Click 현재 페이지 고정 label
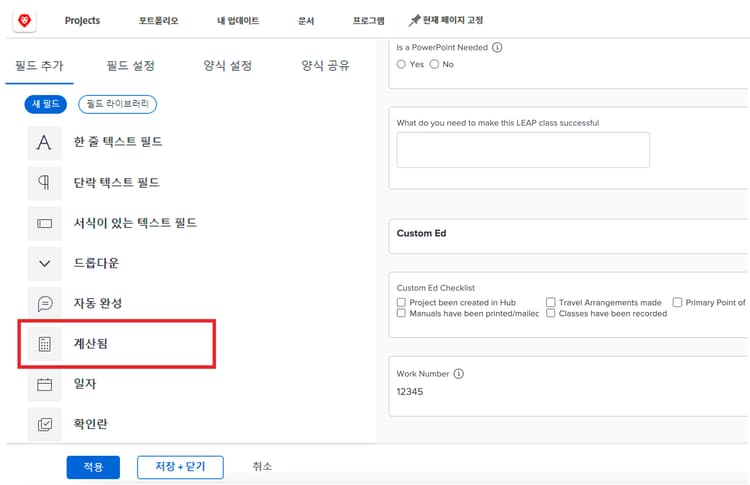The width and height of the screenshot is (750, 485). (x=452, y=20)
